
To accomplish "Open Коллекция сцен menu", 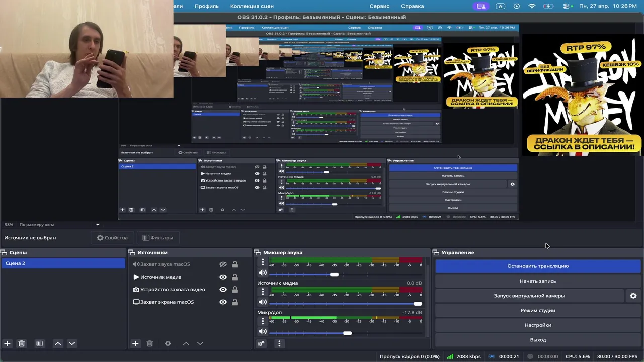I will point(252,6).
